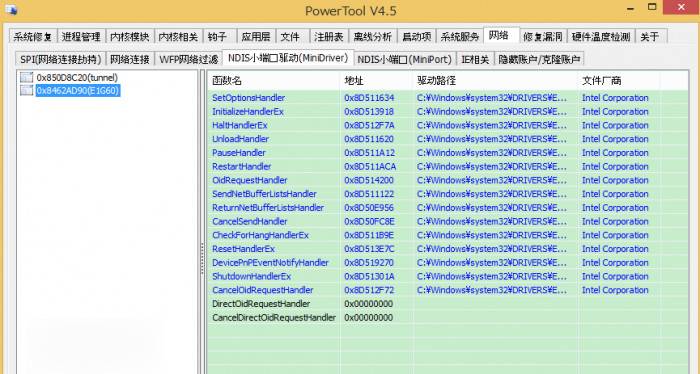Click icon beside 0x850D8C20(tunnel) entry

click(x=27, y=77)
